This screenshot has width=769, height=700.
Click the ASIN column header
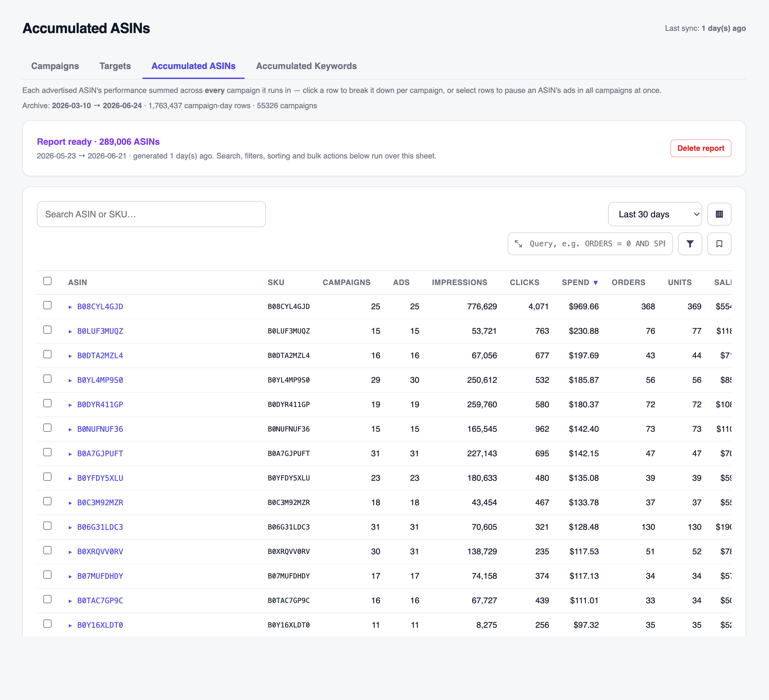77,283
